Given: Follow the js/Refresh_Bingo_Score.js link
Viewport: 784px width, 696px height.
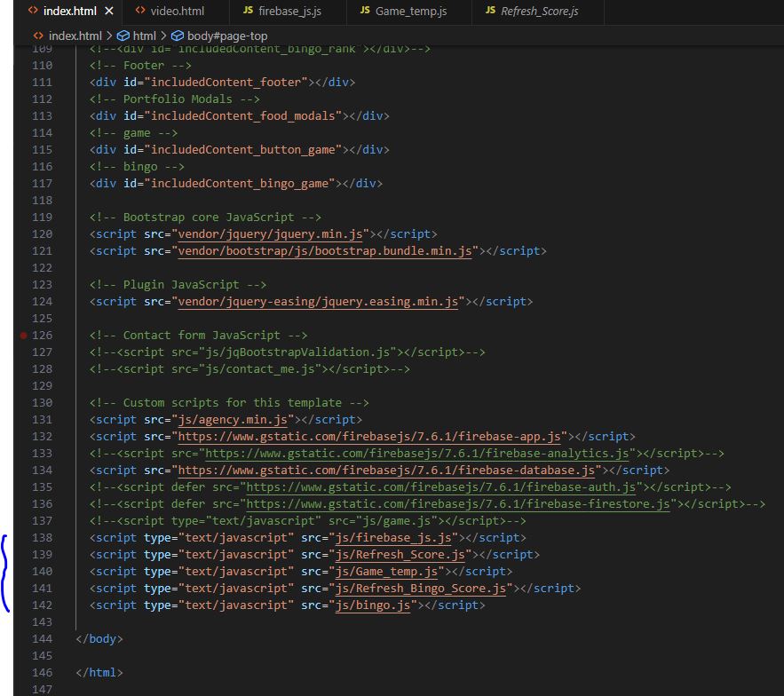Looking at the screenshot, I should click(421, 589).
